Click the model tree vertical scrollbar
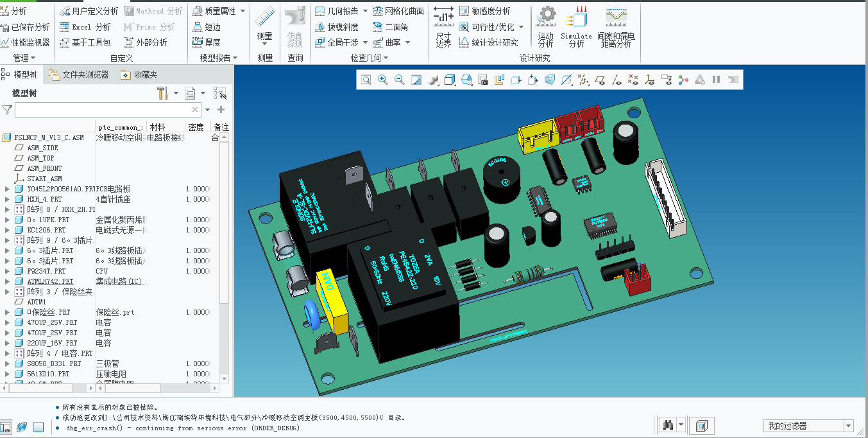This screenshot has width=868, height=438. [224, 257]
